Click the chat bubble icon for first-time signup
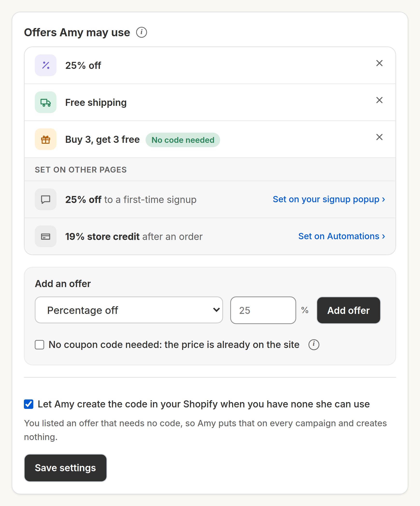This screenshot has height=506, width=420. [46, 199]
